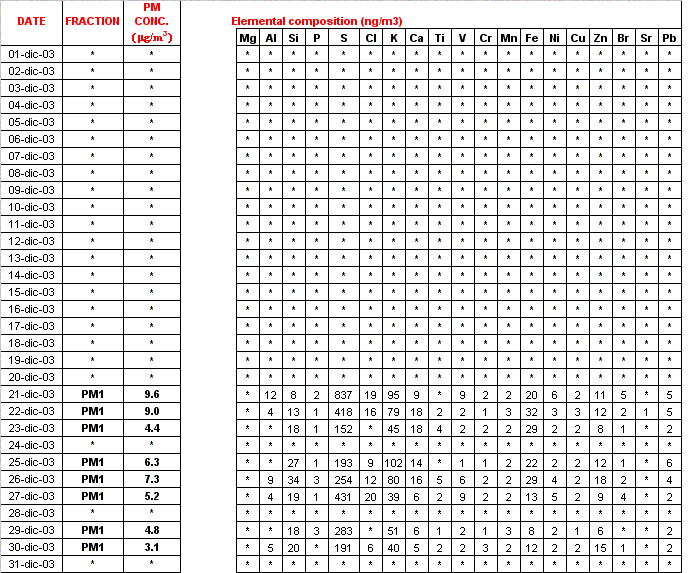Select the Mg column header

click(248, 38)
